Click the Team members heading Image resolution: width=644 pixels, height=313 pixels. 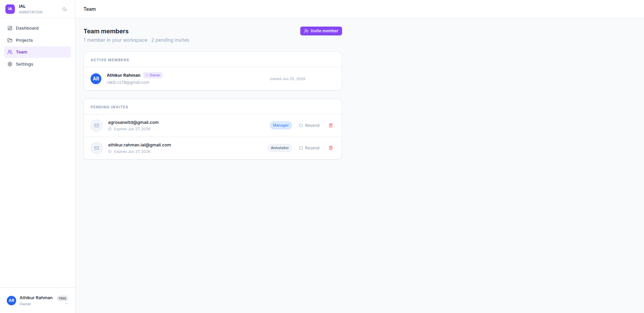pos(106,31)
